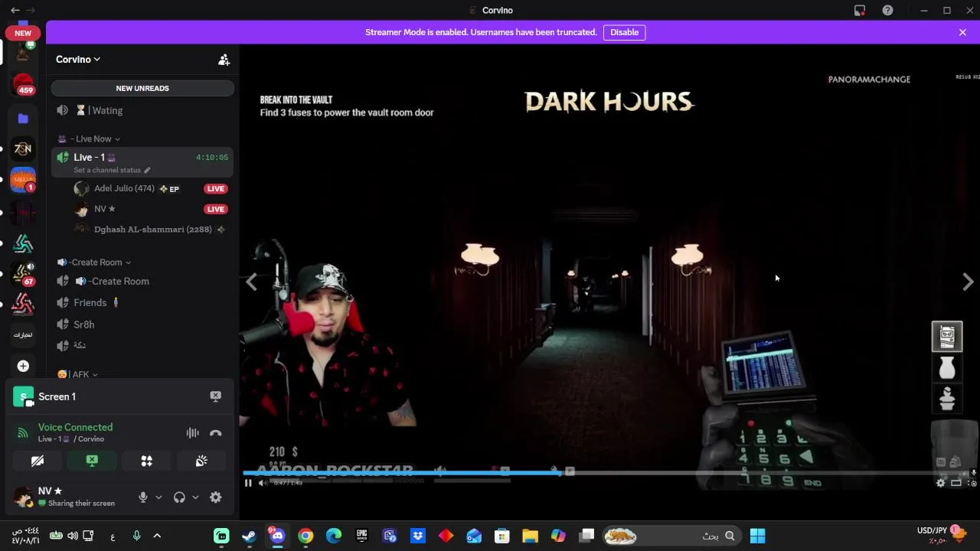Dismiss the Streamer Mode banner
Screen dimensions: 980x551
[x=962, y=32]
